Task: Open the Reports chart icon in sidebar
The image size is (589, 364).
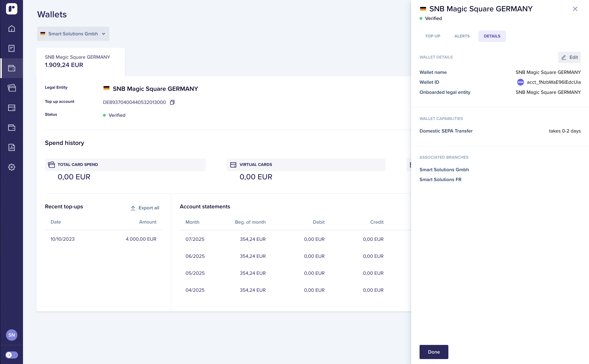Action: (x=11, y=147)
